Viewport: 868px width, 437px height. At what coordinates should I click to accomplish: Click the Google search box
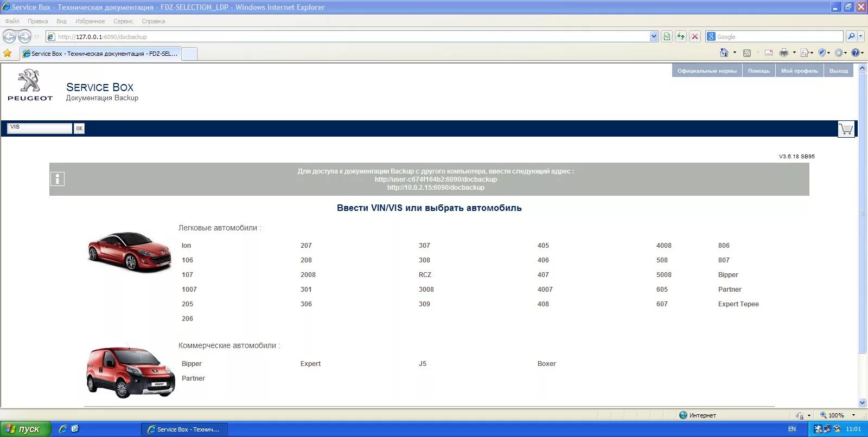click(775, 36)
